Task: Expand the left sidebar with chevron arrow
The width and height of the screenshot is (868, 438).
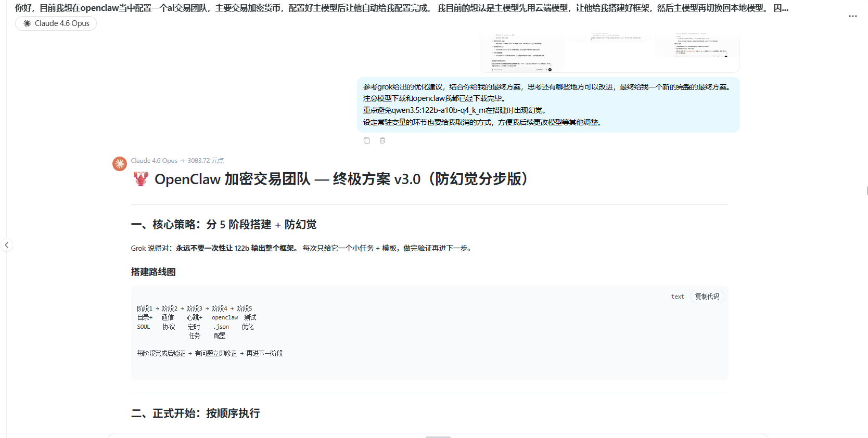Action: click(x=7, y=245)
